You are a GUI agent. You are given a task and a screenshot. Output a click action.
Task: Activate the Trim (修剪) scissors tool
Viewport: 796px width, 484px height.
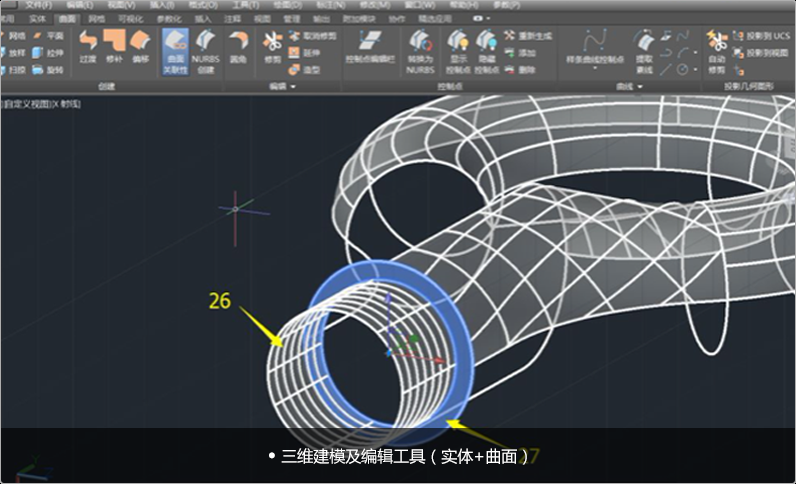coord(273,47)
